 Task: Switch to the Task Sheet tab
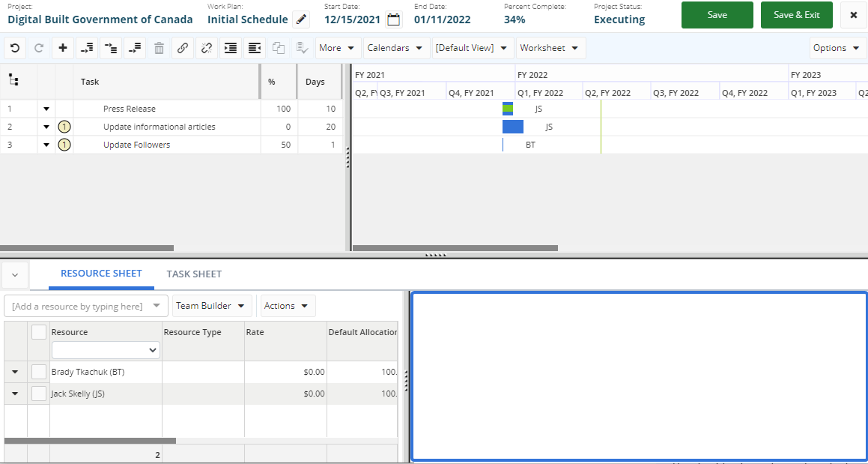(194, 274)
